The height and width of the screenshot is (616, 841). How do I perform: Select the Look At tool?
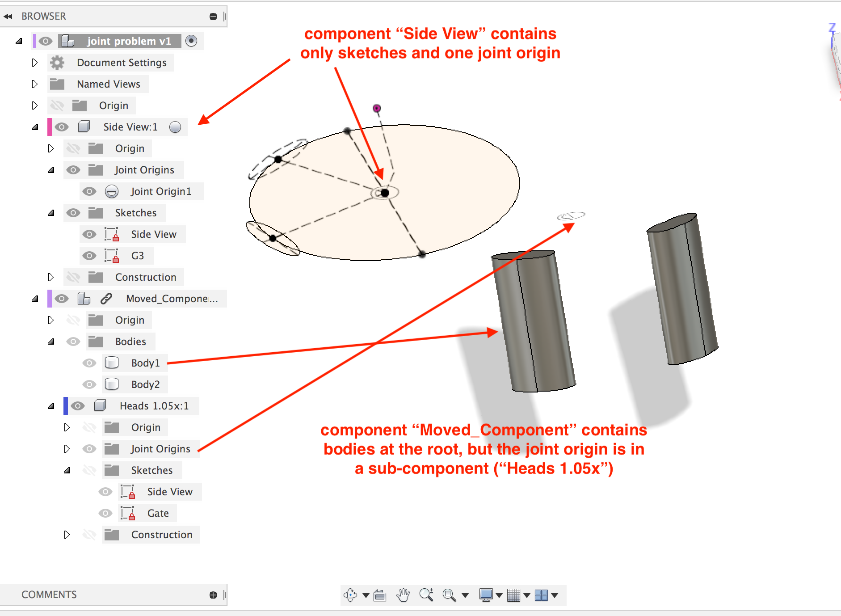pos(379,595)
